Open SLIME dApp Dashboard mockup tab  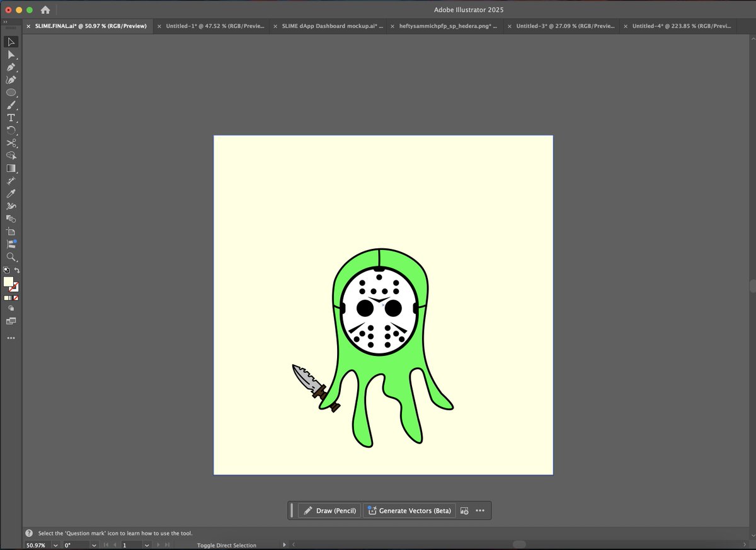[x=332, y=26]
